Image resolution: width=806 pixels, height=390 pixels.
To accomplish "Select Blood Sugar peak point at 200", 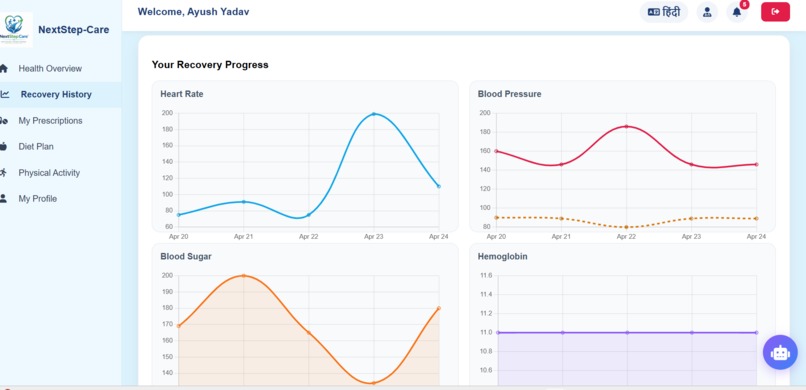I will pos(244,276).
